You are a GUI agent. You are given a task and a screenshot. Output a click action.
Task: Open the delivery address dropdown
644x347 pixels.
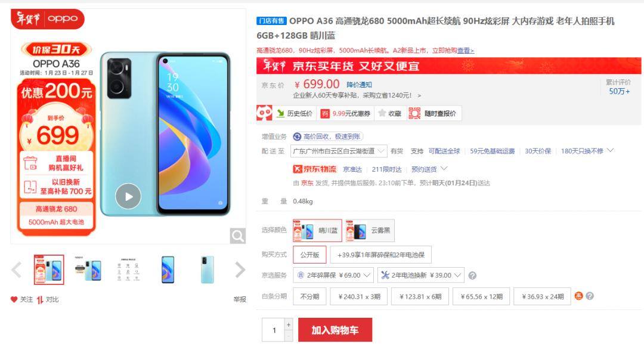pos(339,151)
